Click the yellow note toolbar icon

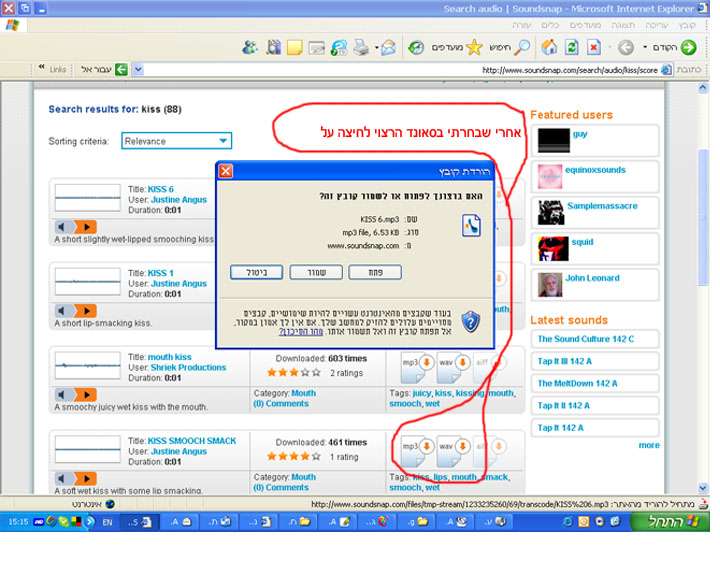[294, 47]
